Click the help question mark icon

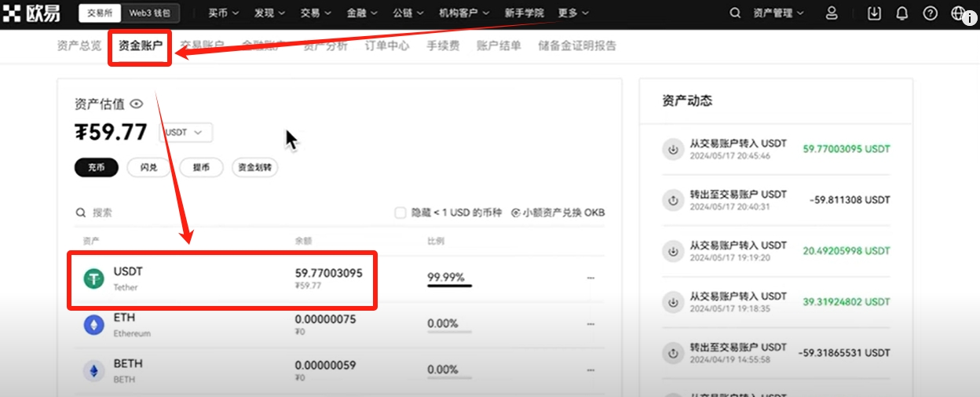point(931,13)
